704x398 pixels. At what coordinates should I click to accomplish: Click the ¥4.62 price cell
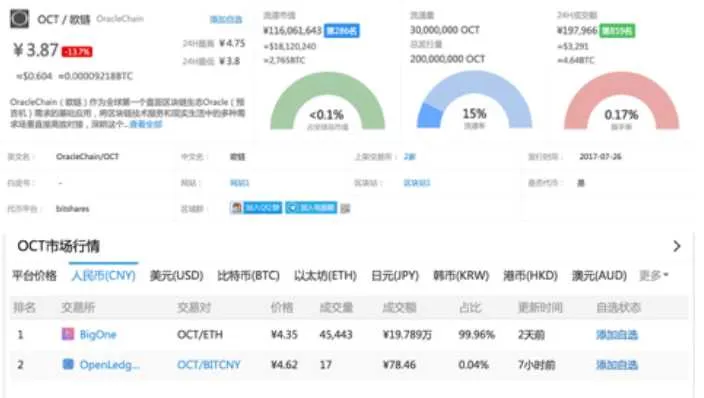pos(284,364)
